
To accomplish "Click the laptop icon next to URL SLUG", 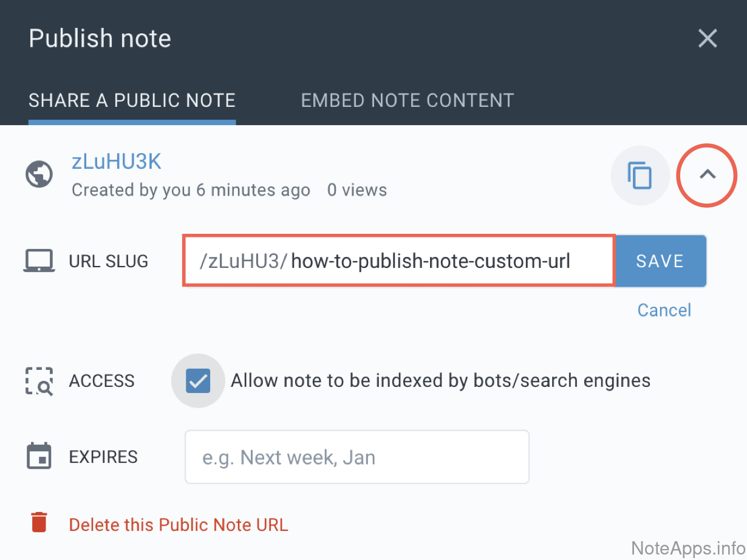I will point(39,261).
